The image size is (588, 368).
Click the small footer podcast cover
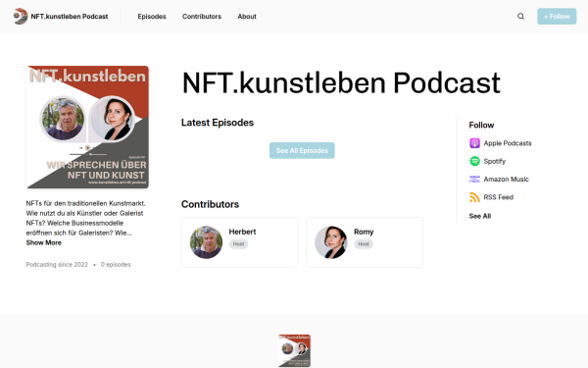click(x=294, y=350)
